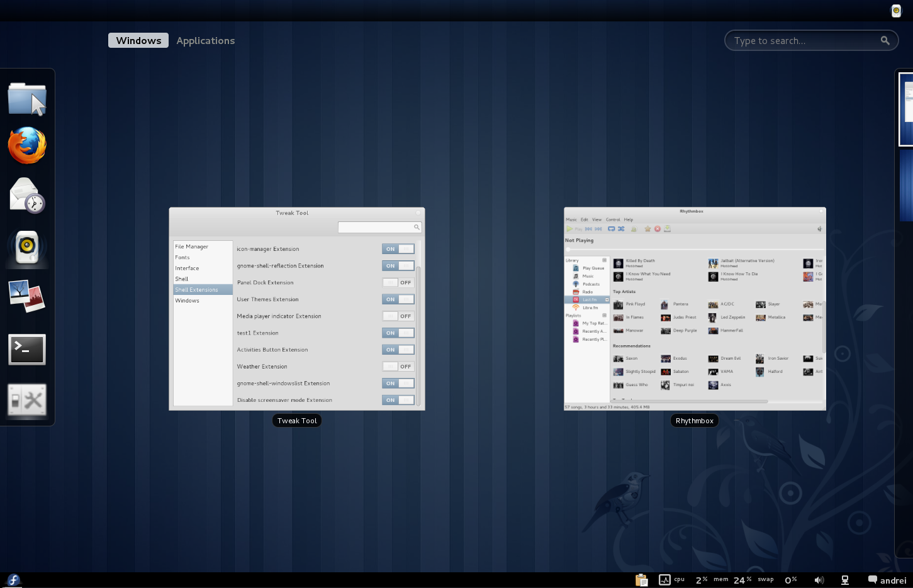Click the system monitor graph icon
Viewport: 913px width, 588px height.
(664, 580)
